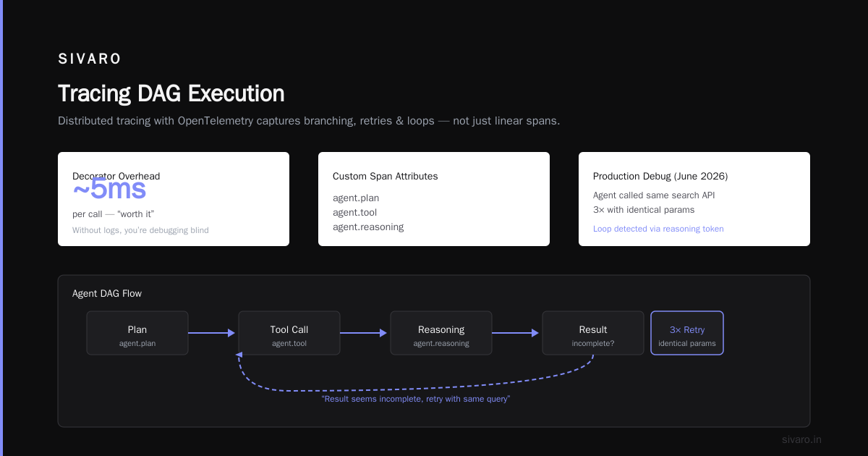Click the Result incomplete? node

(593, 333)
